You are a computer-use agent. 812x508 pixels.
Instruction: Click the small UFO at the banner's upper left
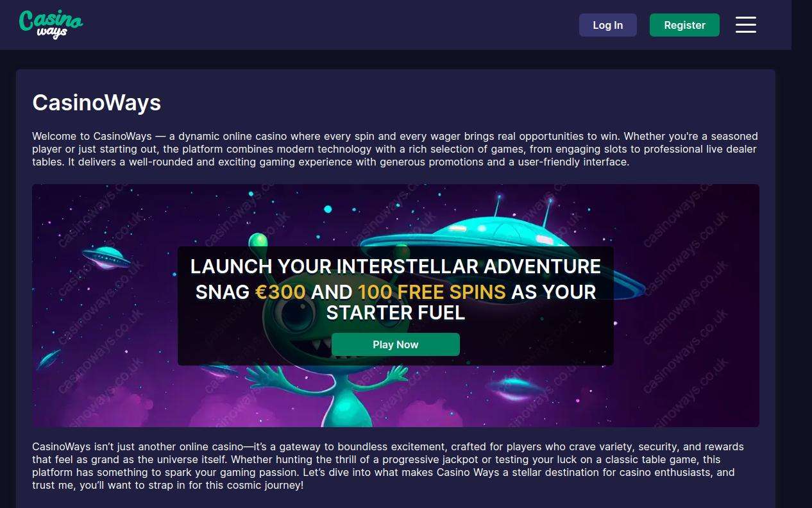click(106, 256)
